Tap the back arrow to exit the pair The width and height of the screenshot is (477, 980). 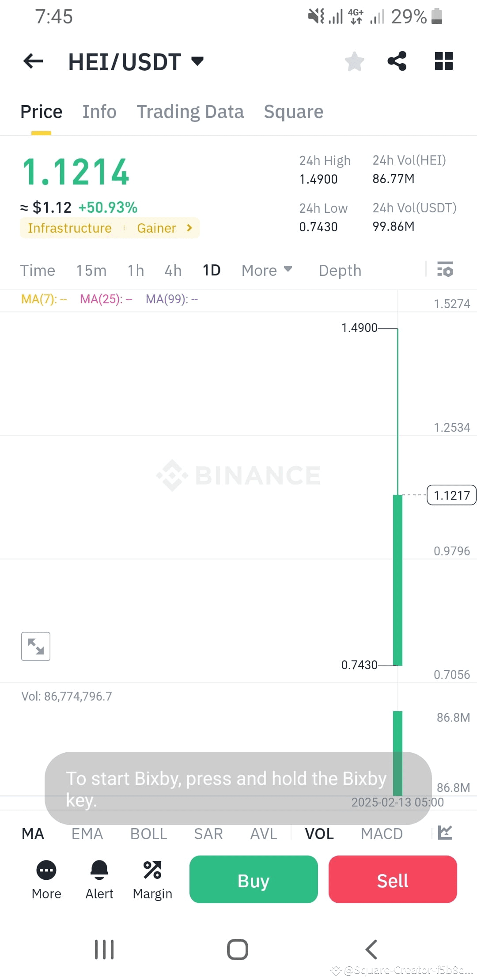[32, 61]
